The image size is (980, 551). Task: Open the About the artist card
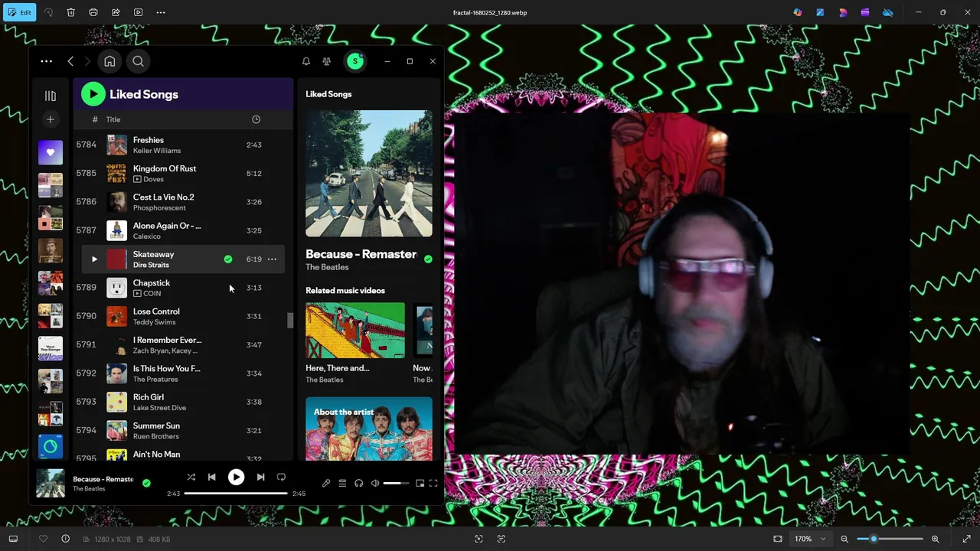[369, 429]
